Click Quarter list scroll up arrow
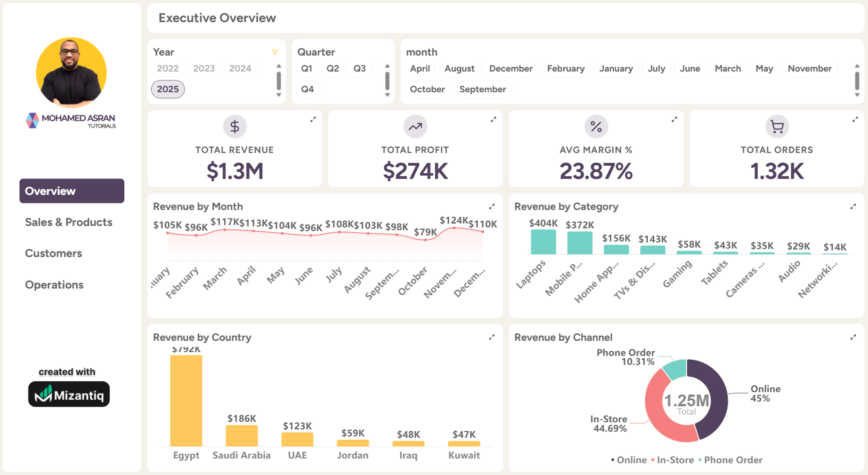Screen dimensions: 868x475 coord(387,66)
